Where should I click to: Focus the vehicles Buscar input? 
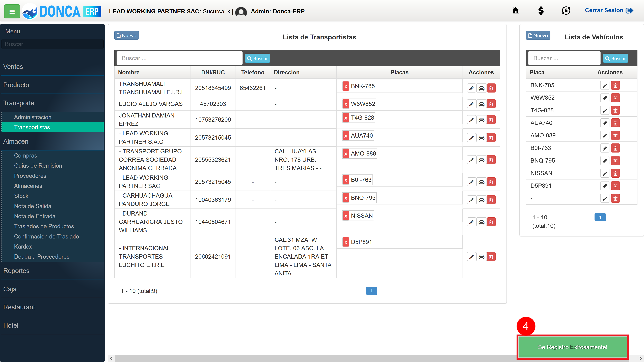(564, 58)
